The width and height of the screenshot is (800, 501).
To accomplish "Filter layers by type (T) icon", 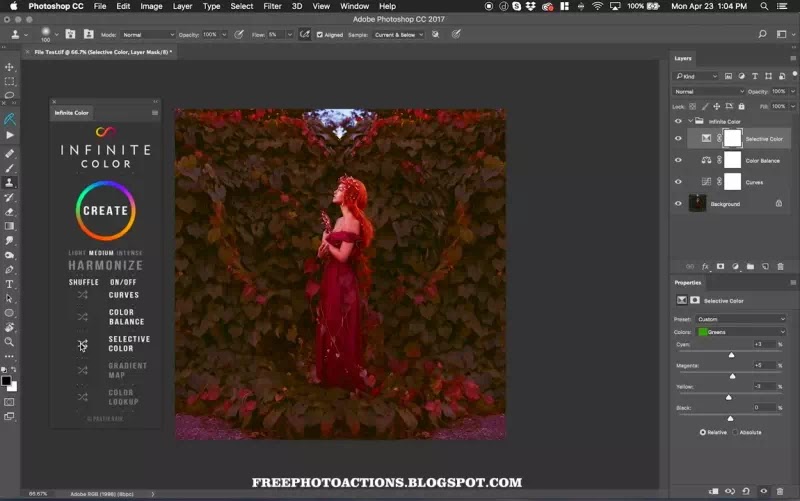I will point(755,76).
